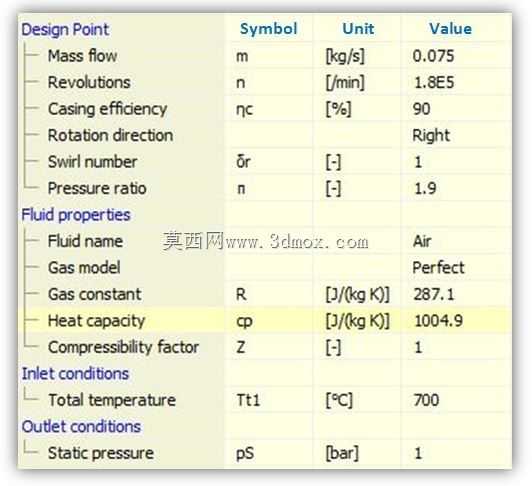Screen dimensions: 532x486
Task: Collapse the Fluid properties group header
Action: point(76,215)
